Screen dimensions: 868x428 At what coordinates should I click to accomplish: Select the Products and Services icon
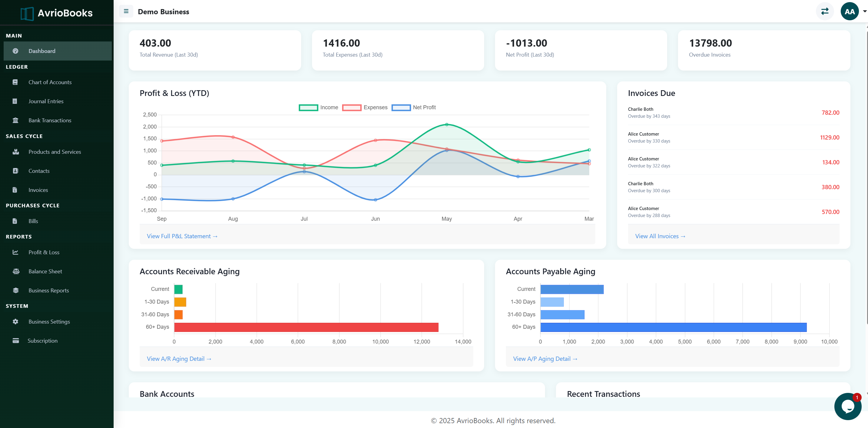[16, 152]
